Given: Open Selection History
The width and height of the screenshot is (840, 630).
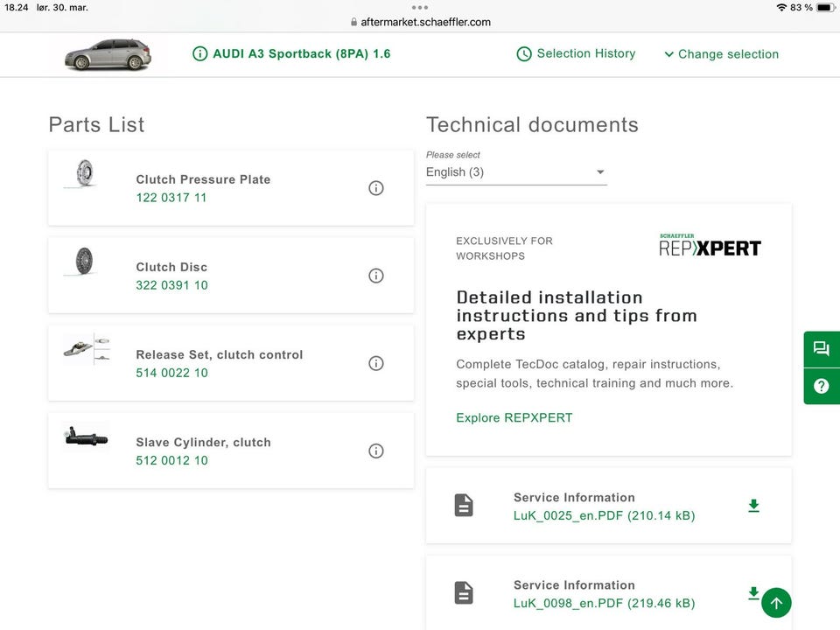Looking at the screenshot, I should click(x=576, y=54).
